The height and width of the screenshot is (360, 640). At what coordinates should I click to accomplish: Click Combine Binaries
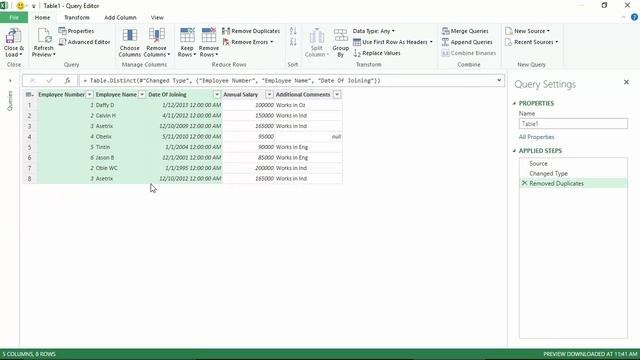[469, 53]
